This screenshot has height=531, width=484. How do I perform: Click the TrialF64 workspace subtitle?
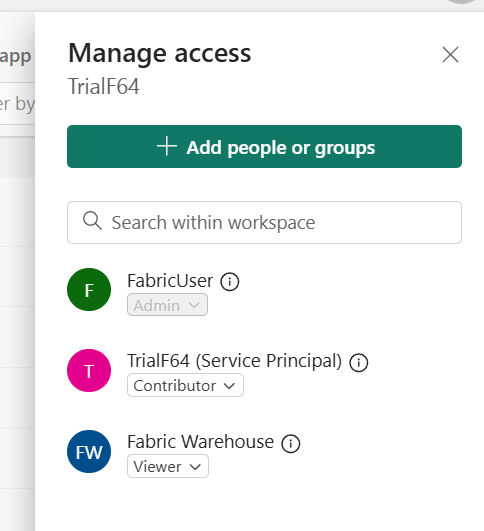click(x=104, y=86)
